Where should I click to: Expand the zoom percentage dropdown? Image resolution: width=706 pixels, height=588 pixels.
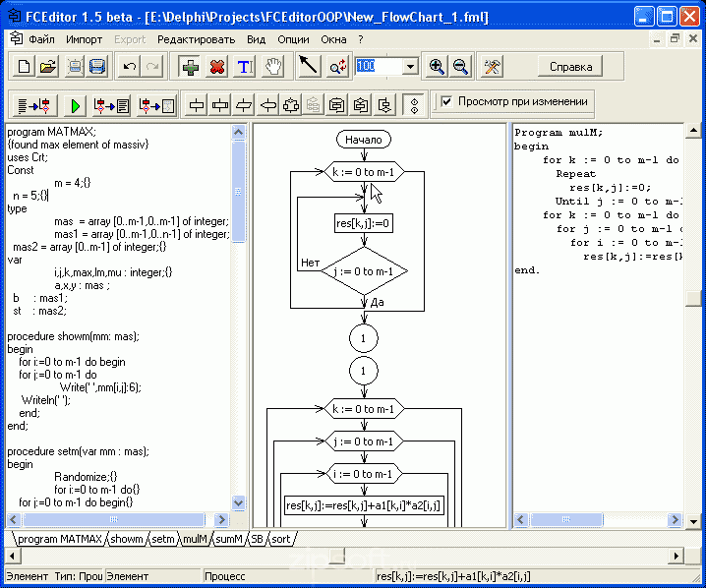tap(410, 67)
